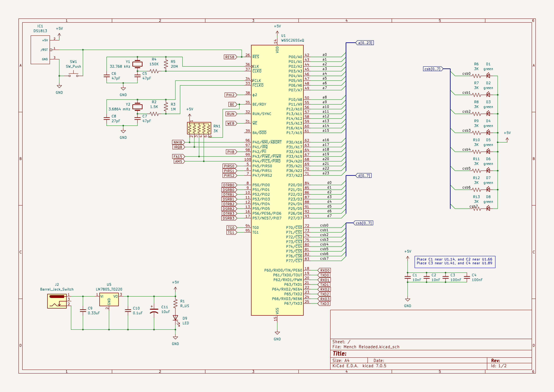Click the RN1 resistor network symbol
This screenshot has height=392, width=554.
pyautogui.click(x=199, y=128)
